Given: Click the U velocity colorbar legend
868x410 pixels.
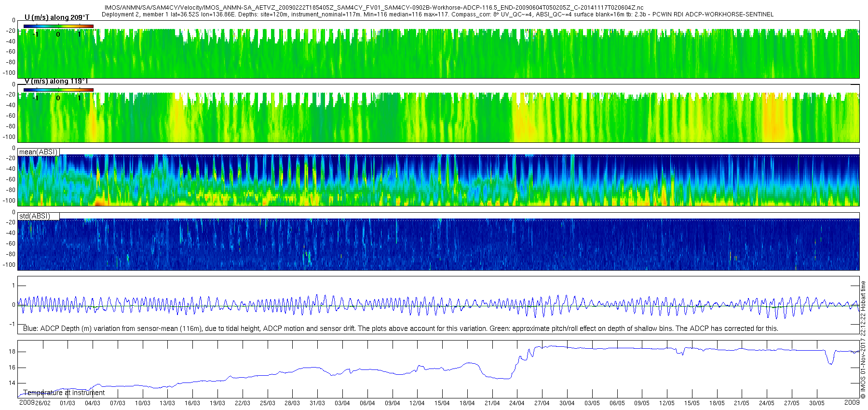Looking at the screenshot, I should [58, 26].
